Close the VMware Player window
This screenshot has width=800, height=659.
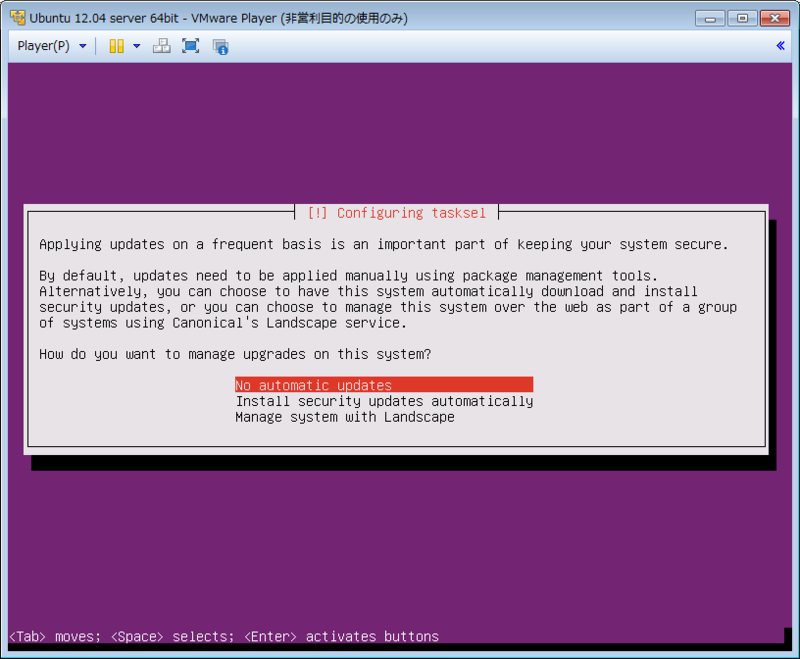coord(775,18)
